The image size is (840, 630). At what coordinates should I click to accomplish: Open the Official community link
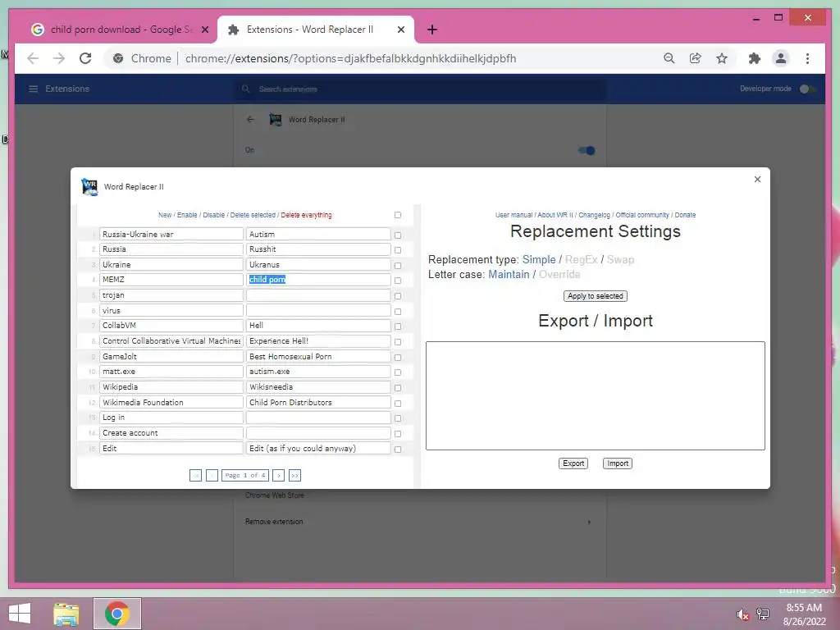pyautogui.click(x=642, y=215)
